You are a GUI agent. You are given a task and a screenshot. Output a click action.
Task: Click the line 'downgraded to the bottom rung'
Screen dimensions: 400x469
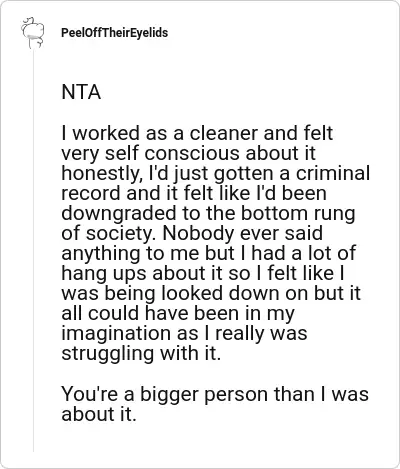tap(208, 213)
